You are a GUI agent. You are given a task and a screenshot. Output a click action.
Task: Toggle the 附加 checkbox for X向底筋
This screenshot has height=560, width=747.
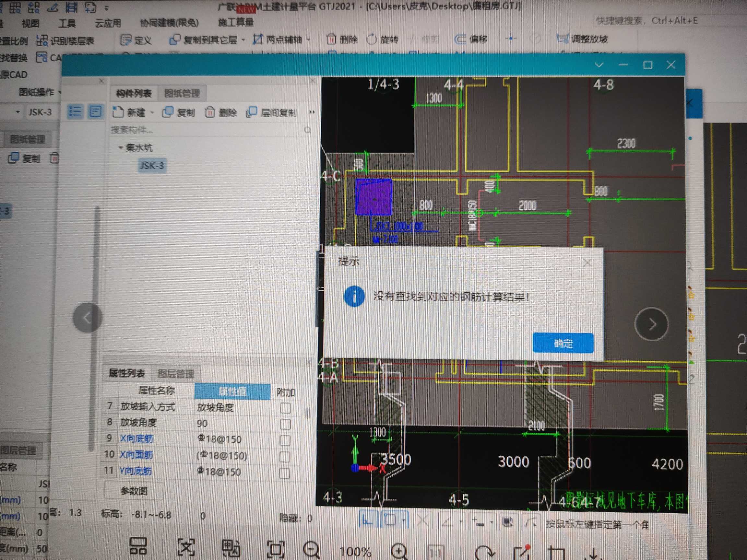point(285,440)
